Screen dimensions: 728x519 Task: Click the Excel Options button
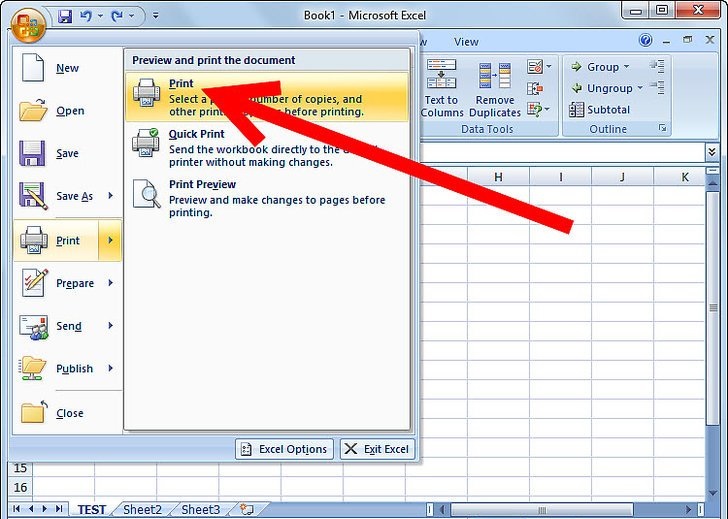285,449
